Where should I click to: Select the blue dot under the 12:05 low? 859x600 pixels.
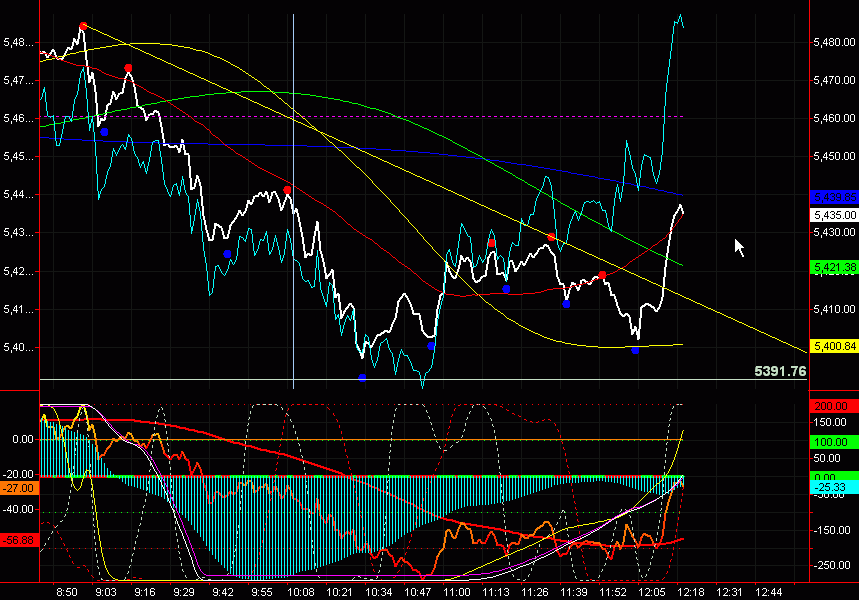635,350
